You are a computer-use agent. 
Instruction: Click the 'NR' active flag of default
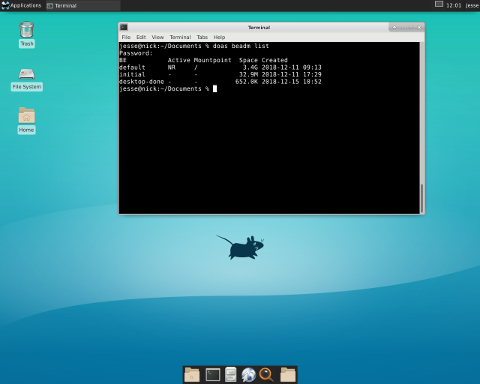pos(171,67)
